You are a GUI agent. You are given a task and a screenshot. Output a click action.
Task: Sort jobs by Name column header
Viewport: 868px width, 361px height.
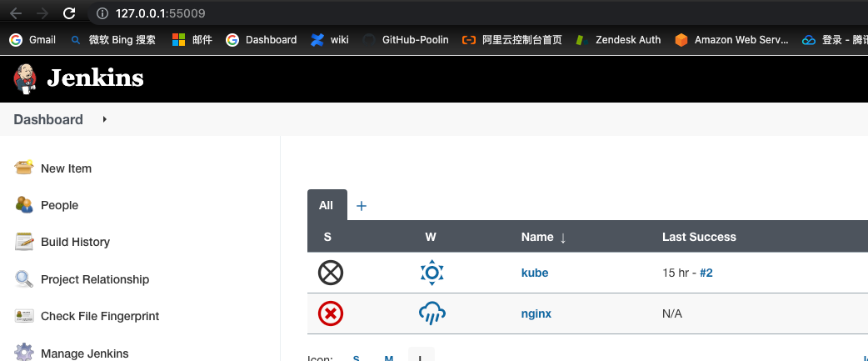(x=544, y=237)
